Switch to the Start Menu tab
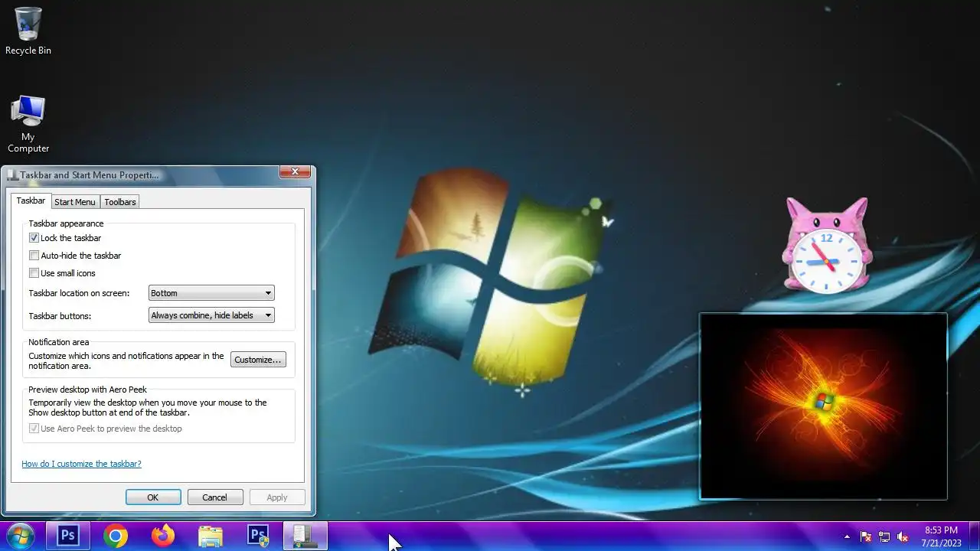The image size is (980, 551). coord(75,202)
